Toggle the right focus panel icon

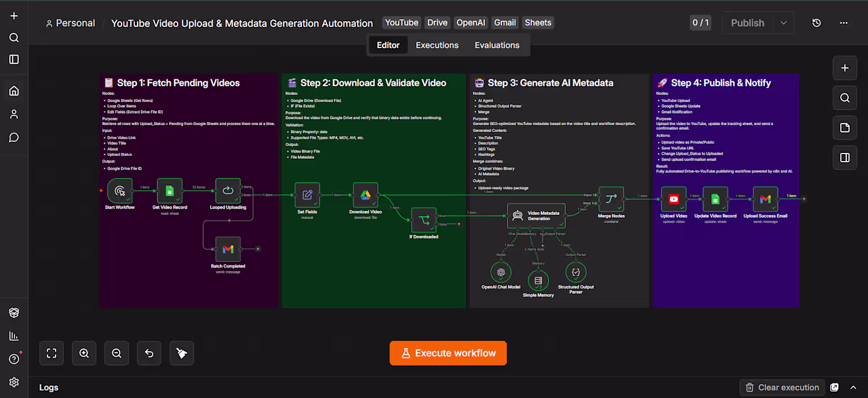click(x=845, y=158)
